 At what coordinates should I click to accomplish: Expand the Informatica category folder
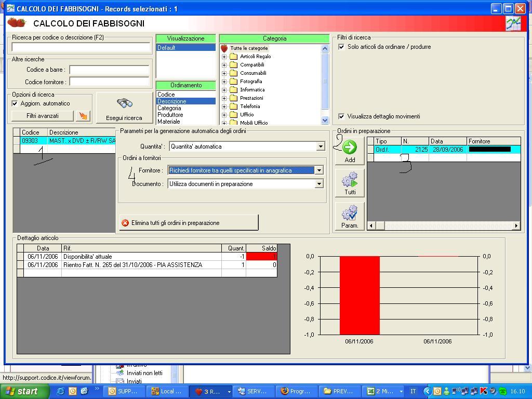tap(224, 90)
